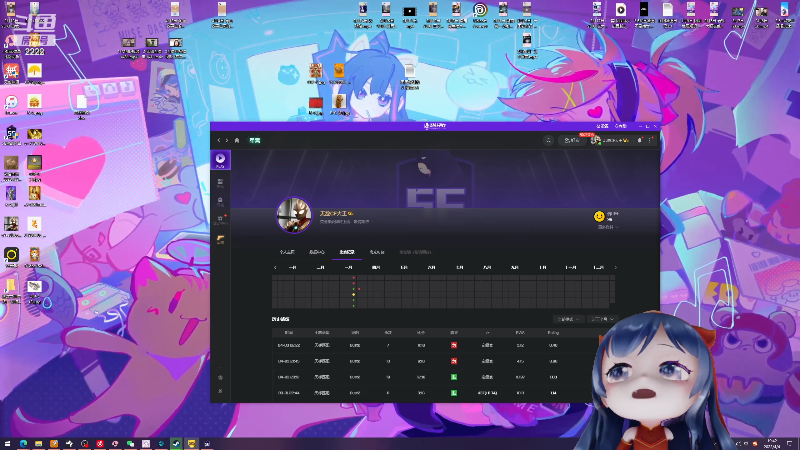Open the sidebar icon with the red dot
Image resolution: width=800 pixels, height=450 pixels.
click(x=220, y=219)
